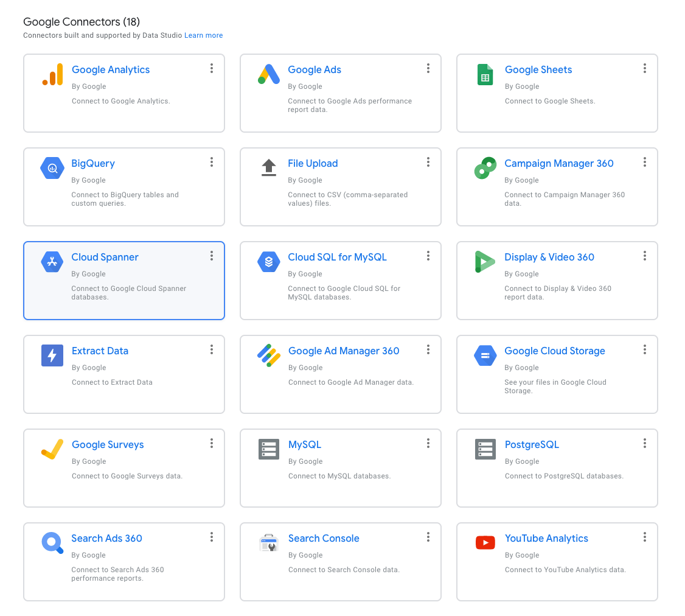Choose the BigQuery connector title
This screenshot has width=685, height=616.
(93, 164)
